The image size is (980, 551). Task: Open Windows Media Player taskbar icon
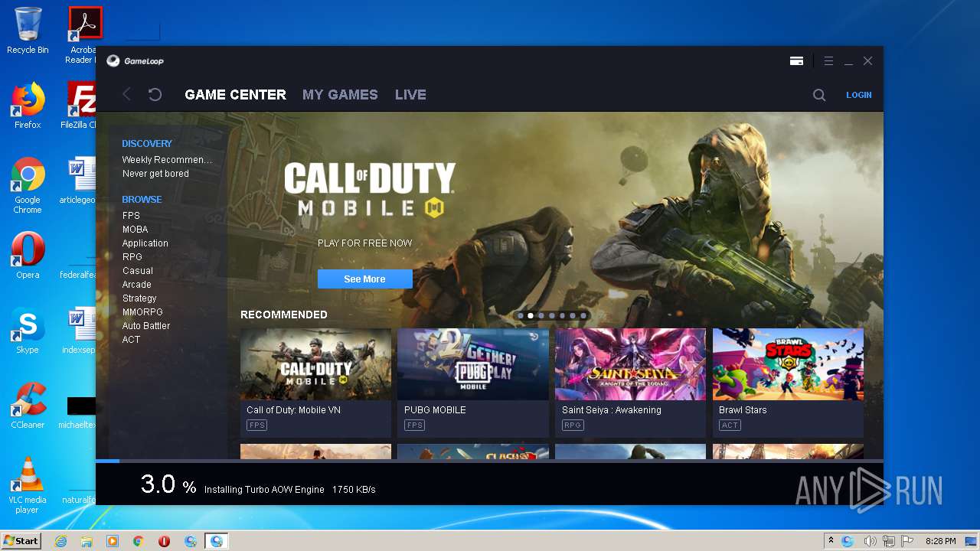tap(113, 541)
